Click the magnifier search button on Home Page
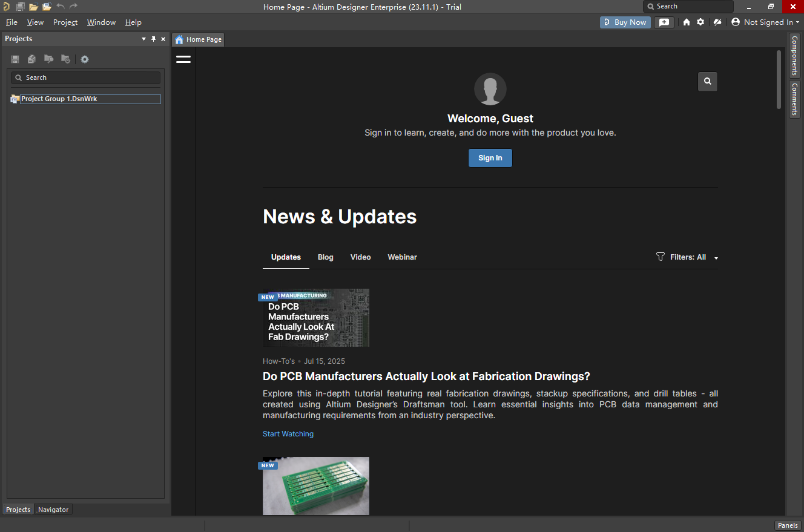Viewport: 804px width, 532px height. pyautogui.click(x=708, y=82)
